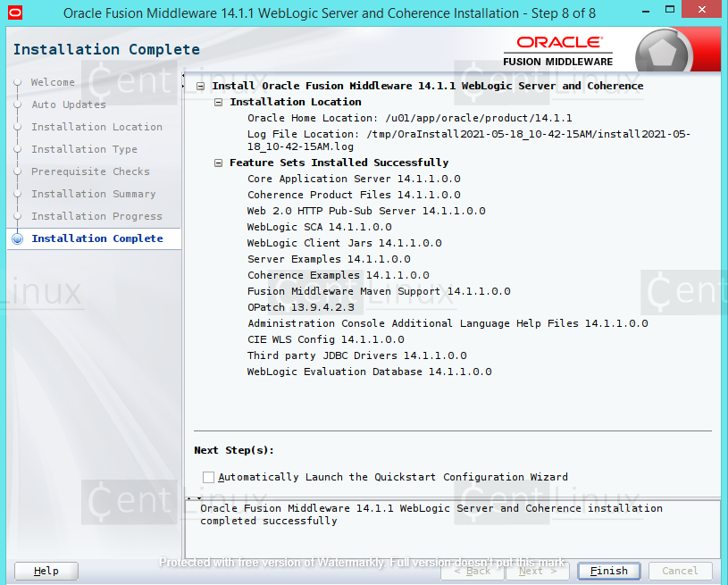
Task: Click the padlock shield graphic in header
Action: (x=665, y=49)
